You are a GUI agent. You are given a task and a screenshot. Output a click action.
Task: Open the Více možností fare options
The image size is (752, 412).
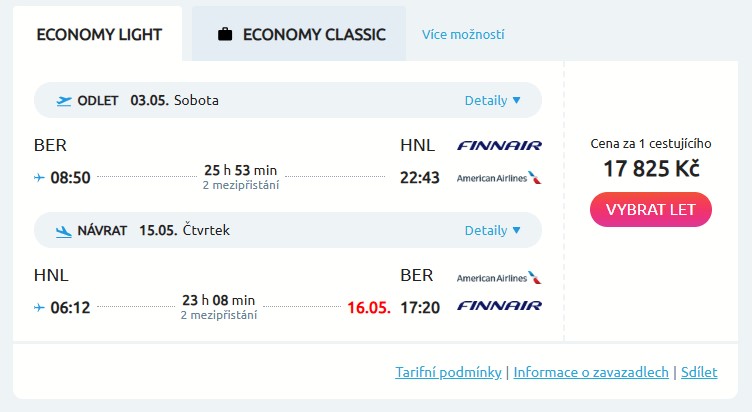(463, 34)
